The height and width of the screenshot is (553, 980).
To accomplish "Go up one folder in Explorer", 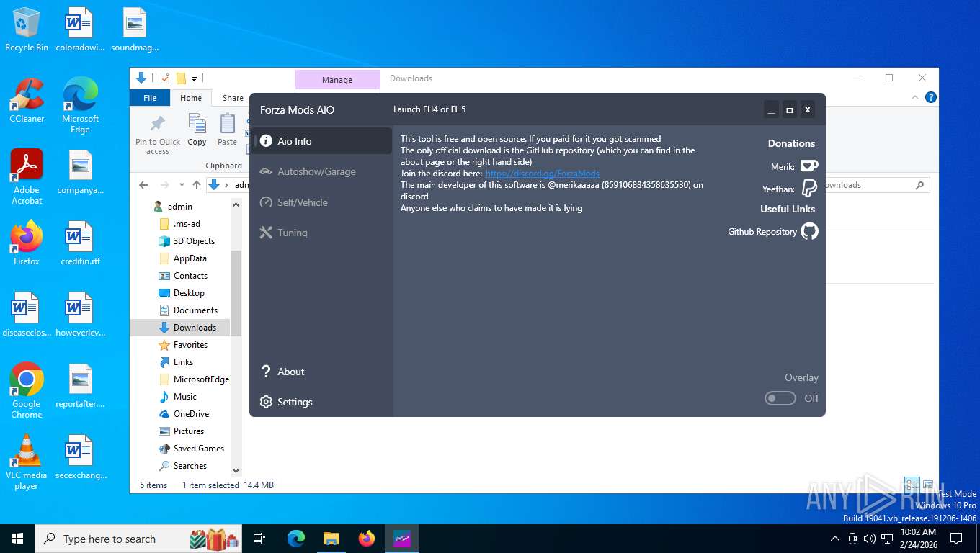I will [x=197, y=185].
